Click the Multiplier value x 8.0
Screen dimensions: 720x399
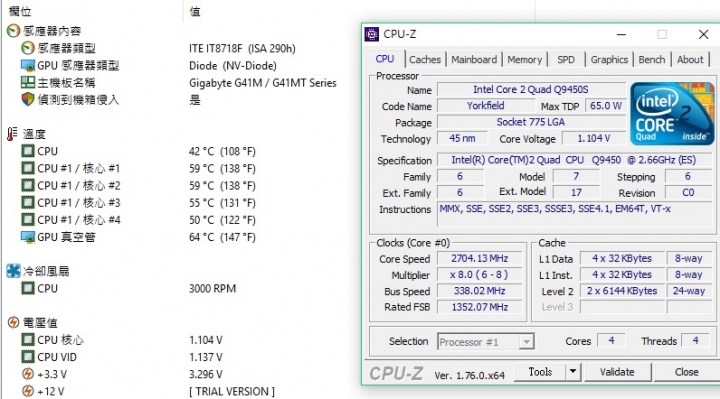pos(480,275)
